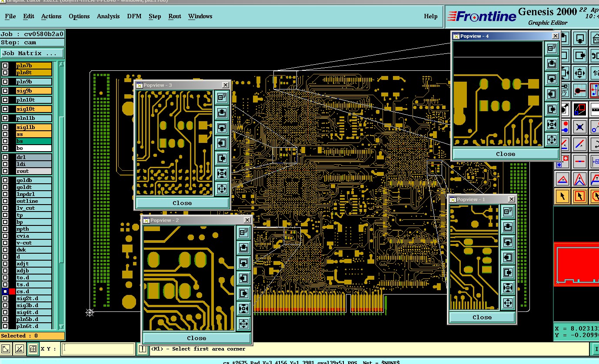This screenshot has width=599, height=364.
Task: Open the Help menu
Action: pos(431,17)
